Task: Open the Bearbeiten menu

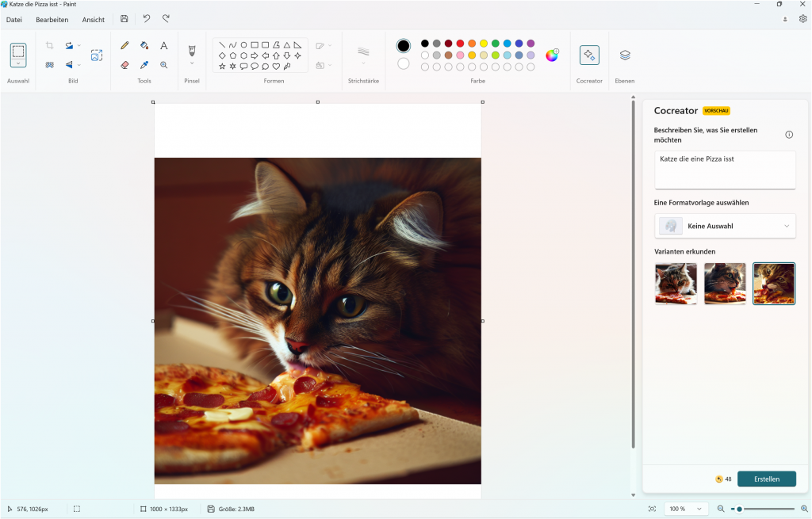Action: click(52, 20)
